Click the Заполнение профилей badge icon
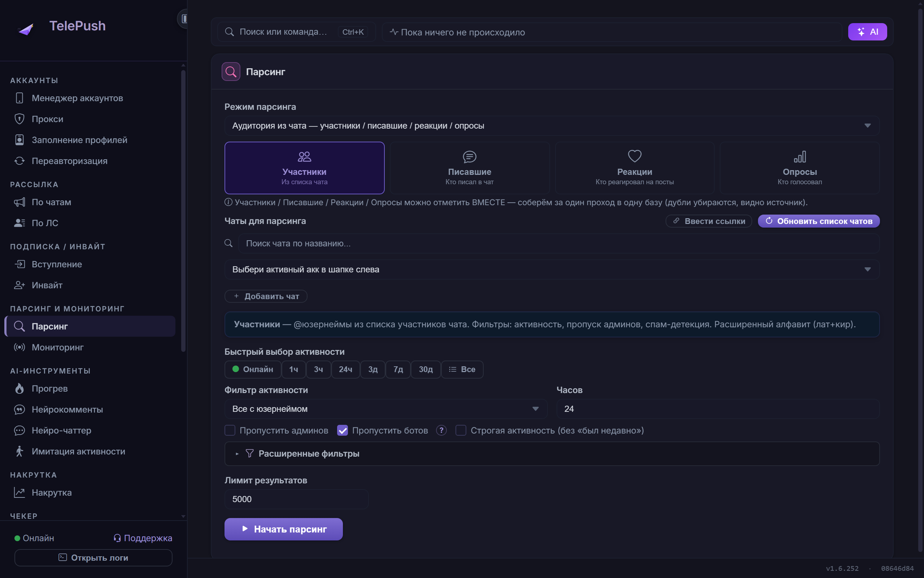This screenshot has height=578, width=924. [19, 140]
